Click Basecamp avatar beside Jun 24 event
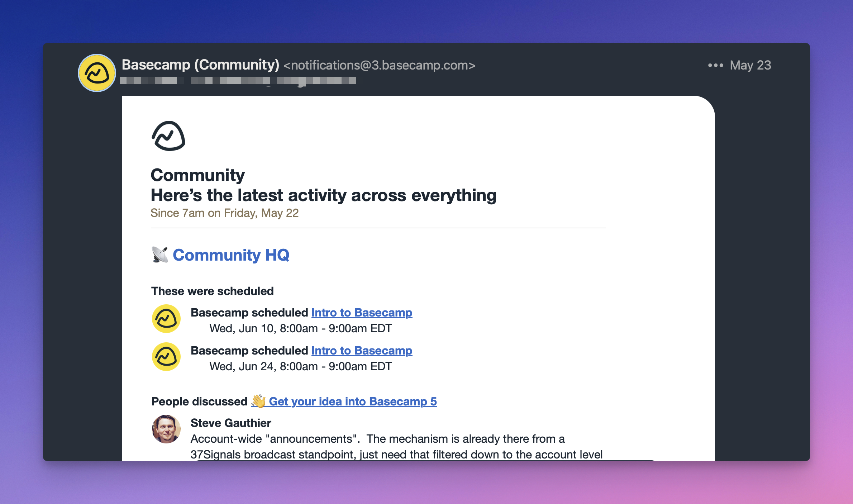The width and height of the screenshot is (853, 504). coord(166,357)
